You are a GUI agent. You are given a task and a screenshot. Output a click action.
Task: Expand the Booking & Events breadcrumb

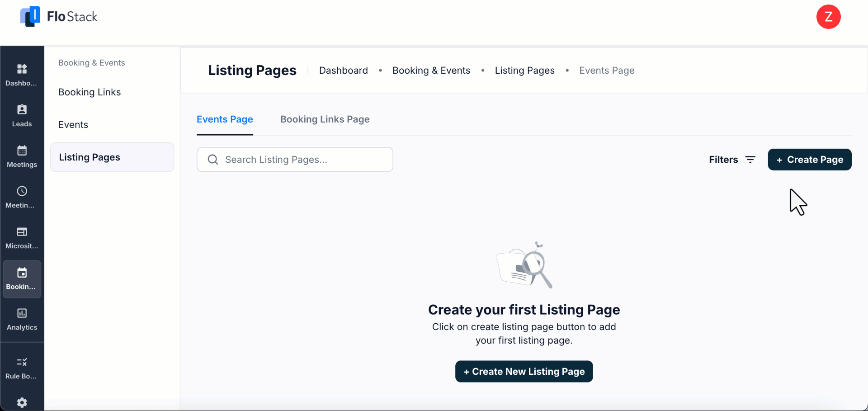(x=431, y=70)
